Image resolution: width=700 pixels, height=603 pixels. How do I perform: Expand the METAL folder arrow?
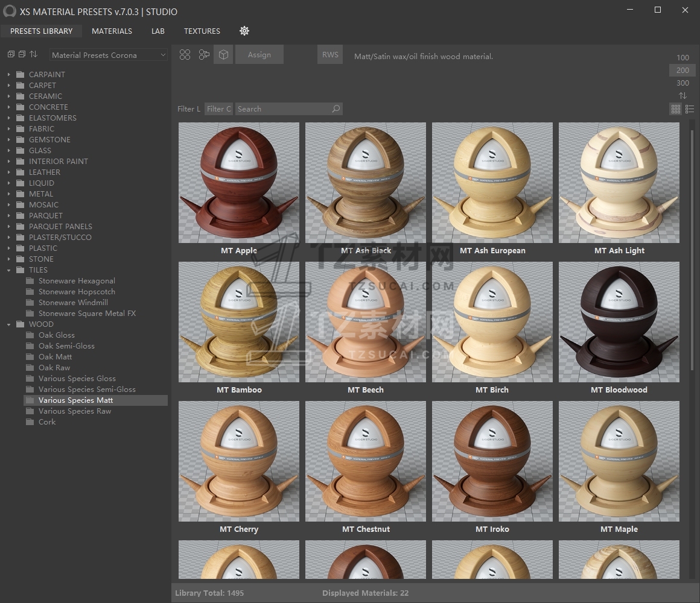pyautogui.click(x=9, y=194)
